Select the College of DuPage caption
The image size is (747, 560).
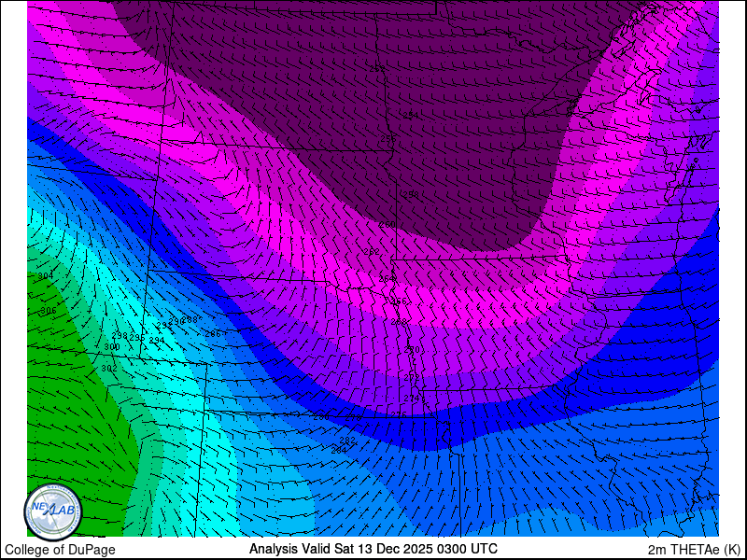click(x=60, y=550)
